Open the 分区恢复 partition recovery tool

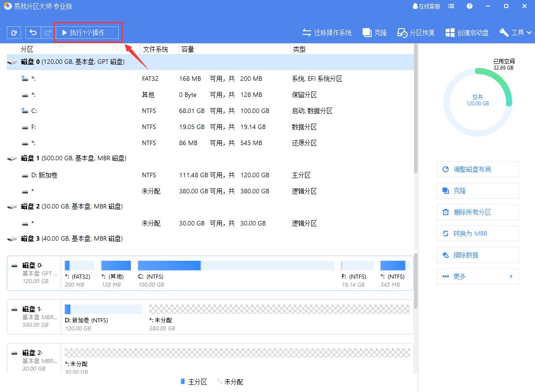coord(415,32)
